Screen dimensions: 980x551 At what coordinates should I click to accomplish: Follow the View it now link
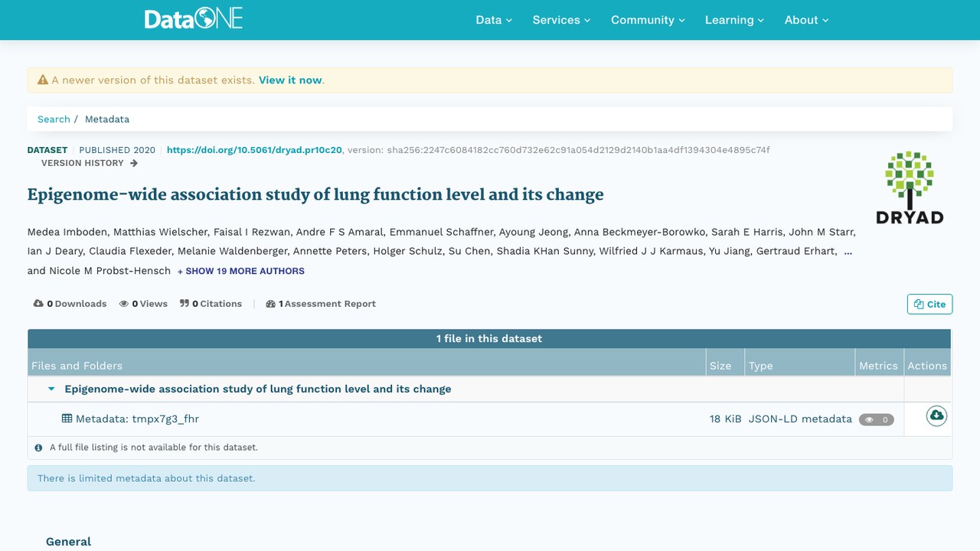pyautogui.click(x=290, y=80)
